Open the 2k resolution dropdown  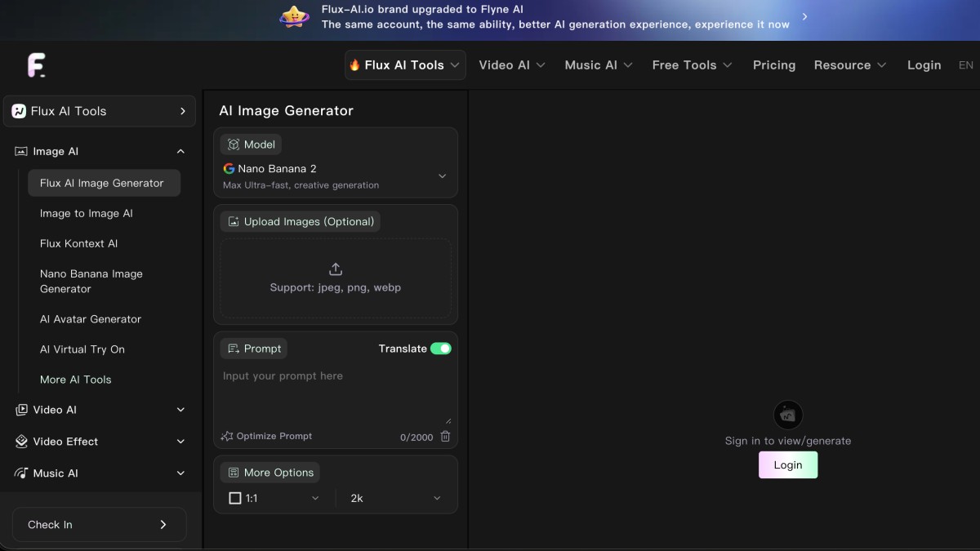click(x=395, y=498)
